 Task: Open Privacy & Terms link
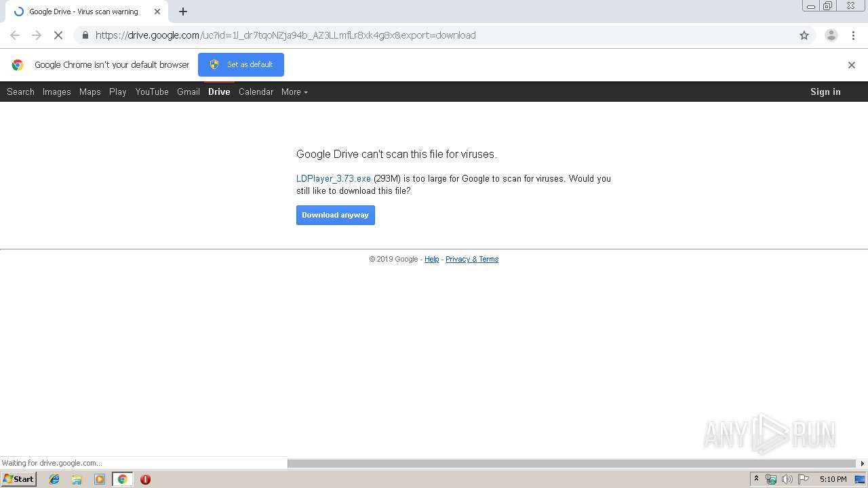point(472,259)
